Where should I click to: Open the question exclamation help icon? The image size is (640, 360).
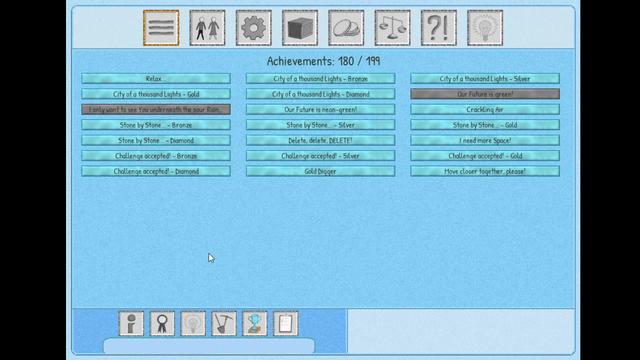(x=439, y=28)
